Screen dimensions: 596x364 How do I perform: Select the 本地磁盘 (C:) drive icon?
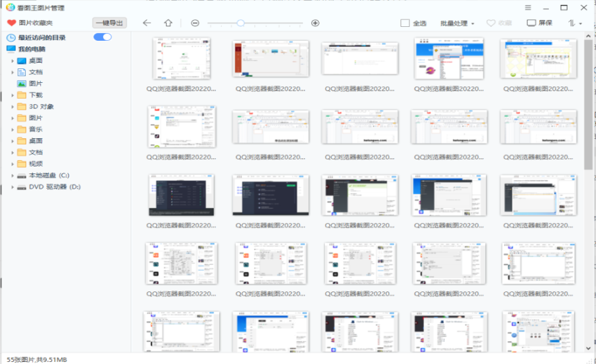[21, 175]
